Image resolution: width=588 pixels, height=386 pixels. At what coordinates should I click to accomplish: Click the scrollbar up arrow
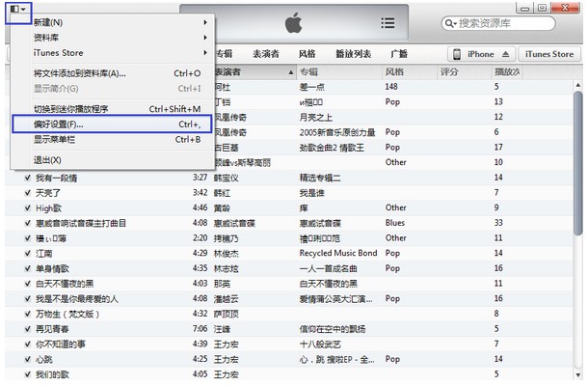pyautogui.click(x=578, y=85)
